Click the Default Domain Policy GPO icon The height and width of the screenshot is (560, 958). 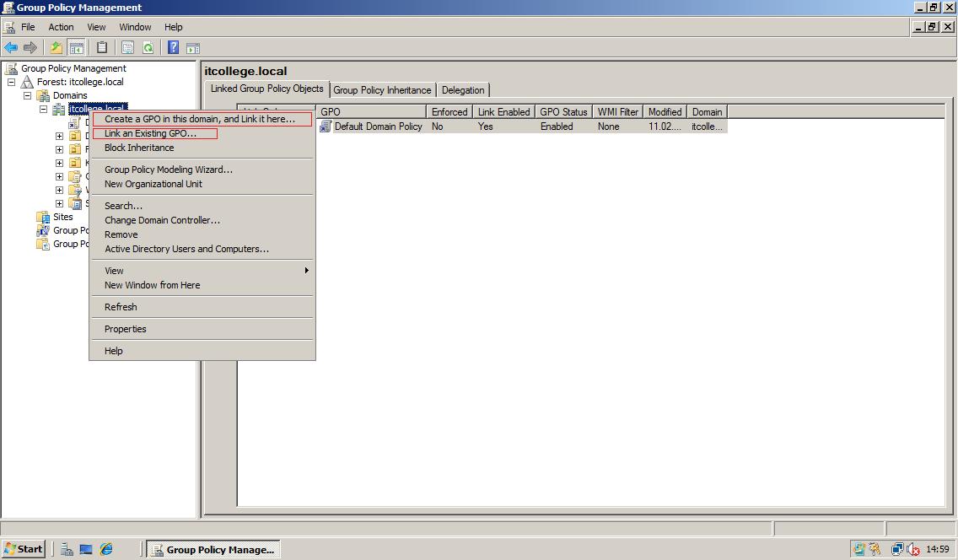coord(326,127)
